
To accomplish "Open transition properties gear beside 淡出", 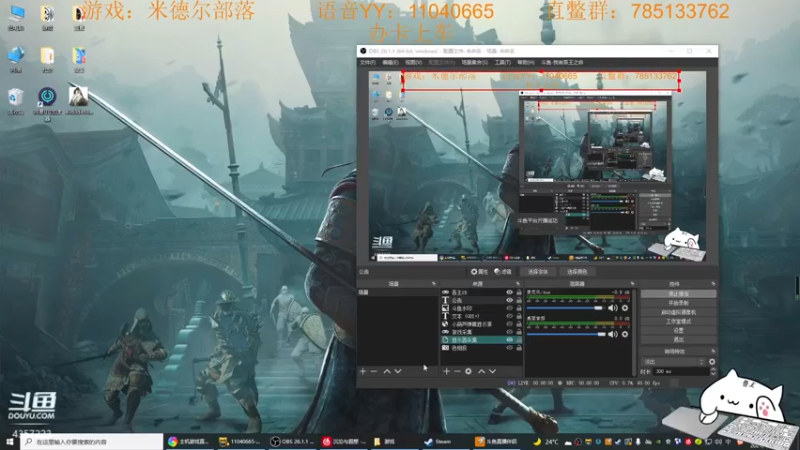I will [x=712, y=362].
